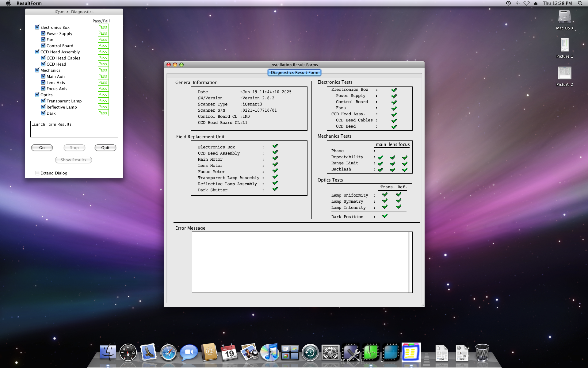Click the Show Results button
This screenshot has height=368, width=588.
click(x=73, y=160)
